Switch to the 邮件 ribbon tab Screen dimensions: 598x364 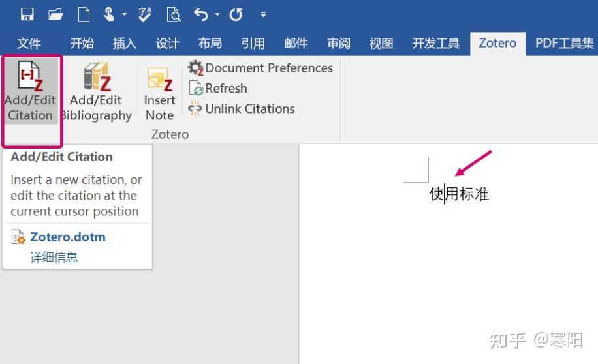(x=296, y=44)
